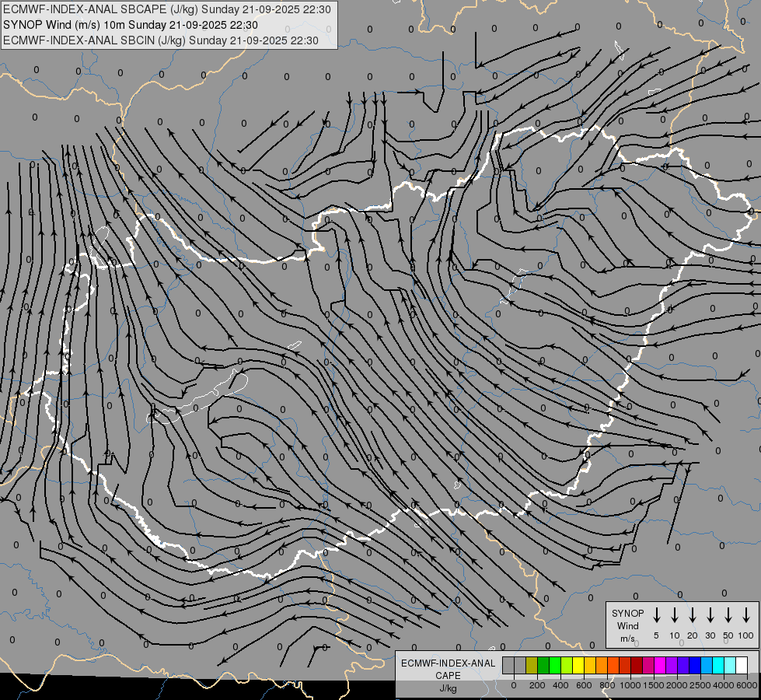Click the wind legend arrow above 5

(x=656, y=615)
